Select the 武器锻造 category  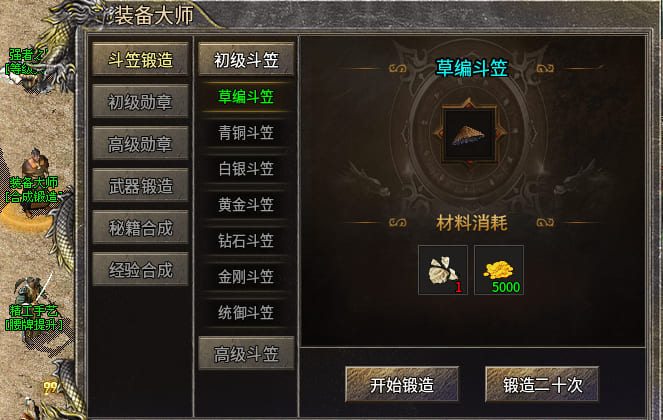(140, 186)
